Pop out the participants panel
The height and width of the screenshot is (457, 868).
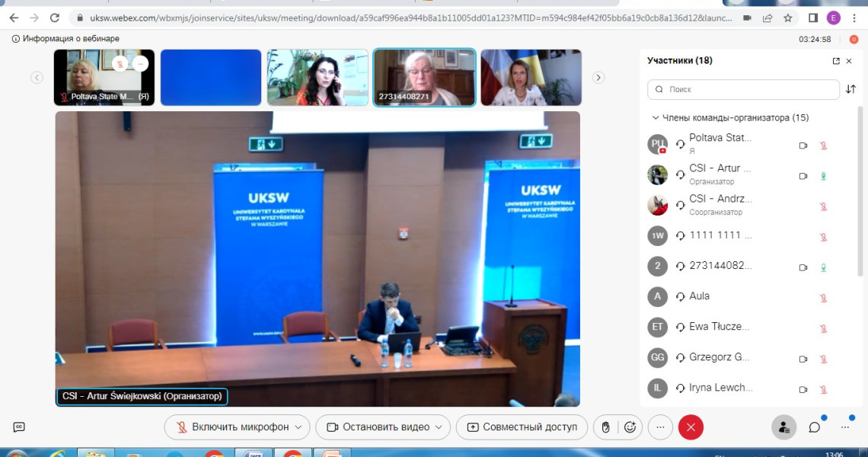tap(836, 61)
